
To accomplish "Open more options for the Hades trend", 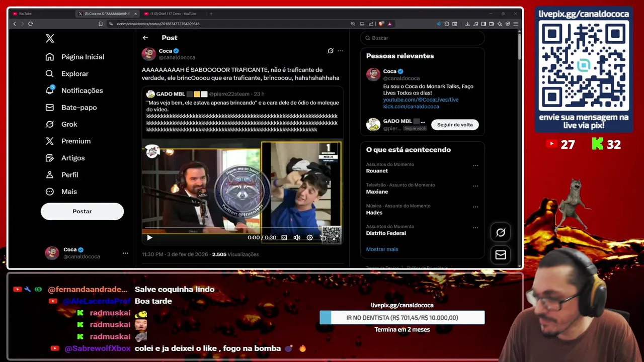I will coord(475,207).
